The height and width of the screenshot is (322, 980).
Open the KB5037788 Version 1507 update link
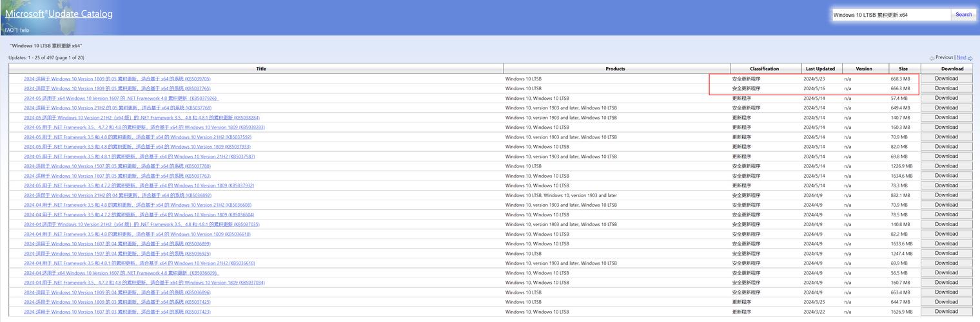(x=117, y=166)
